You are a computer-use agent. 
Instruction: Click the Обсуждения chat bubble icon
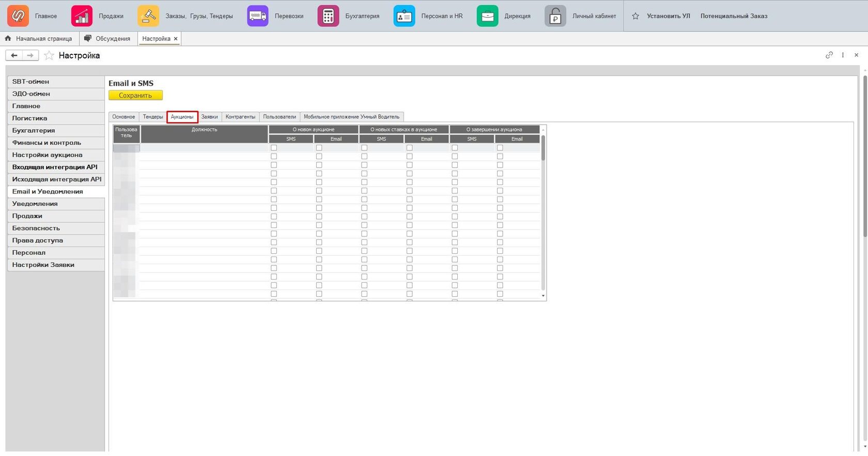pyautogui.click(x=88, y=38)
